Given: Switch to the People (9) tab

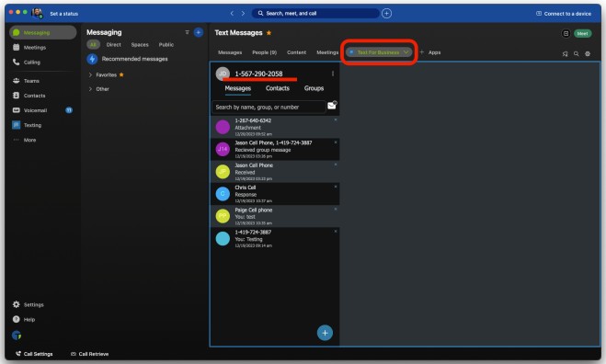Looking at the screenshot, I should tap(264, 52).
